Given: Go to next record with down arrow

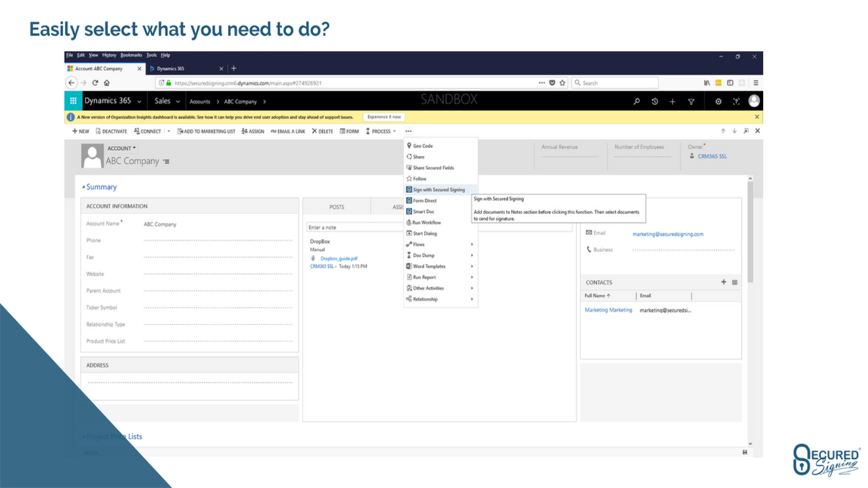Looking at the screenshot, I should (734, 131).
